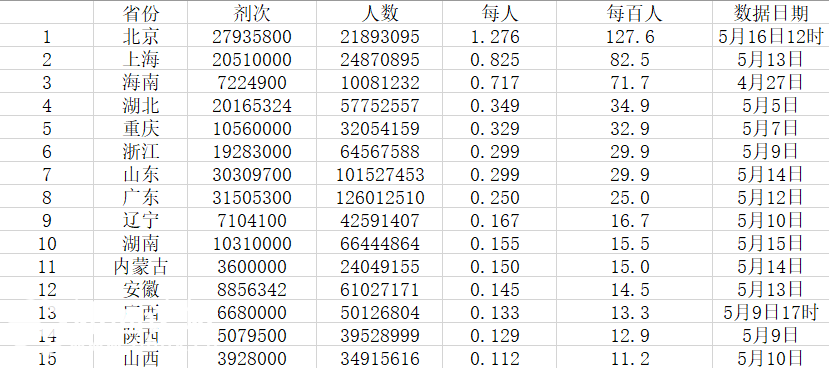Screen dimensions: 829x368
Task: Click the 安徽 province cell
Action: point(141,289)
